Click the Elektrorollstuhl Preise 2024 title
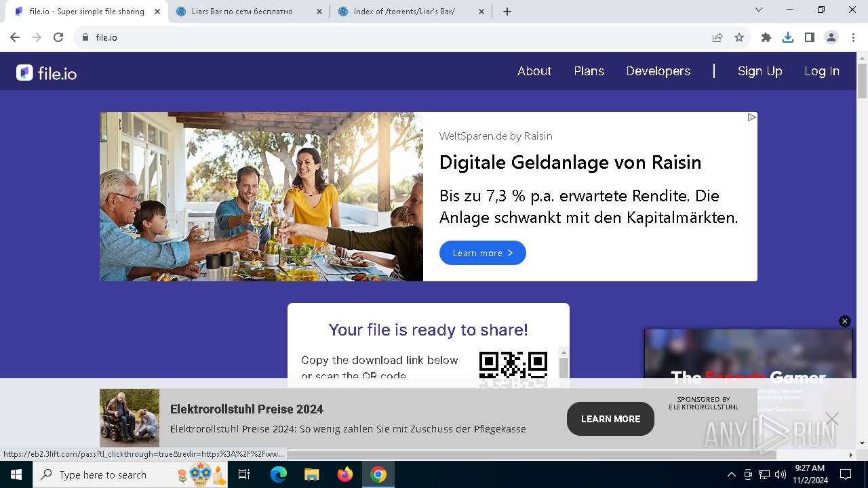Viewport: 868px width, 488px height. (x=247, y=409)
